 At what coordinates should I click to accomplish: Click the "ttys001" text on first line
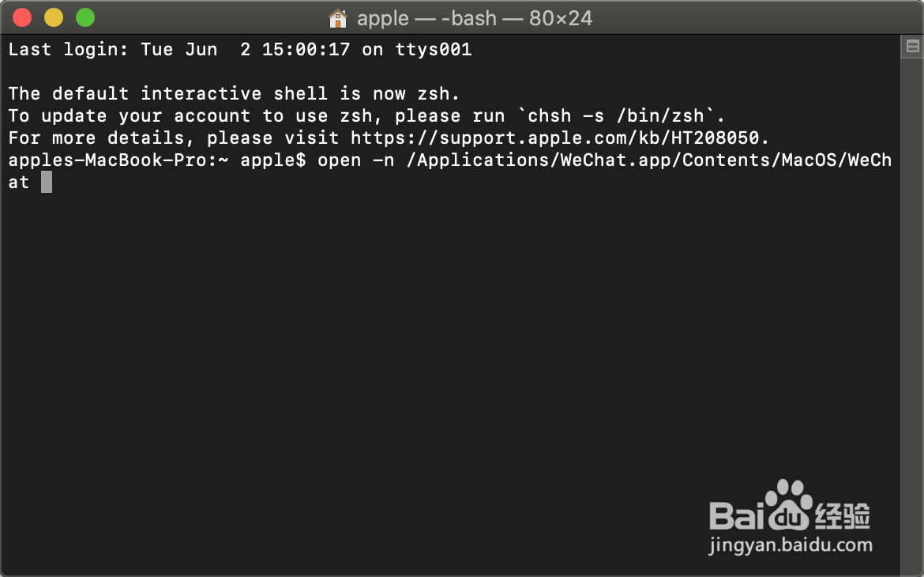[x=433, y=50]
